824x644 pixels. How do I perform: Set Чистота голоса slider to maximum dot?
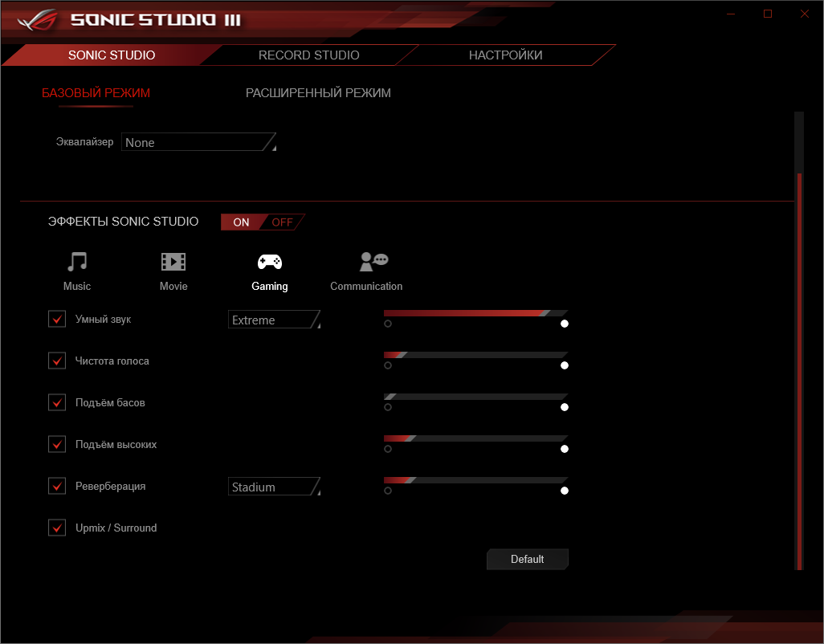coord(565,365)
